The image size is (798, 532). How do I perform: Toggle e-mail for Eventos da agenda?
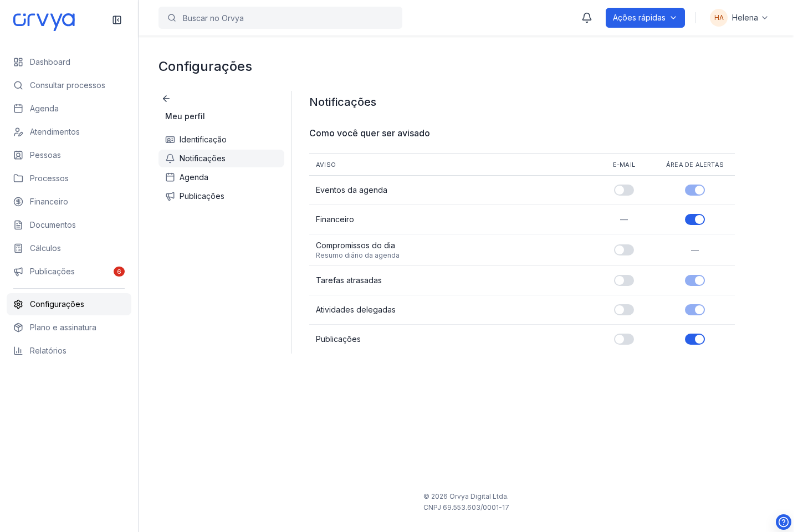(624, 190)
